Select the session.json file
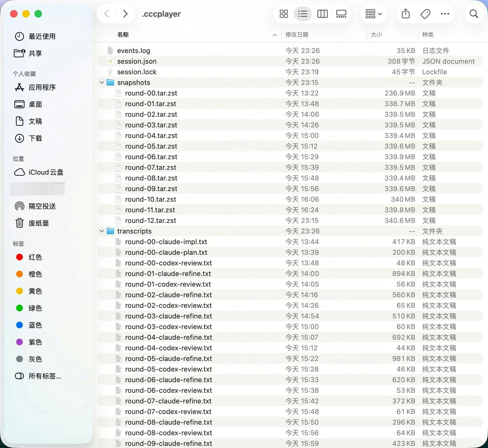Viewport: 488px width, 448px height. click(137, 61)
